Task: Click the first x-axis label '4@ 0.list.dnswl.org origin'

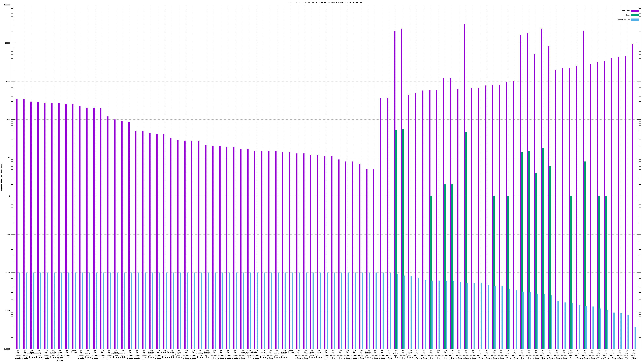Action: [x=18, y=355]
